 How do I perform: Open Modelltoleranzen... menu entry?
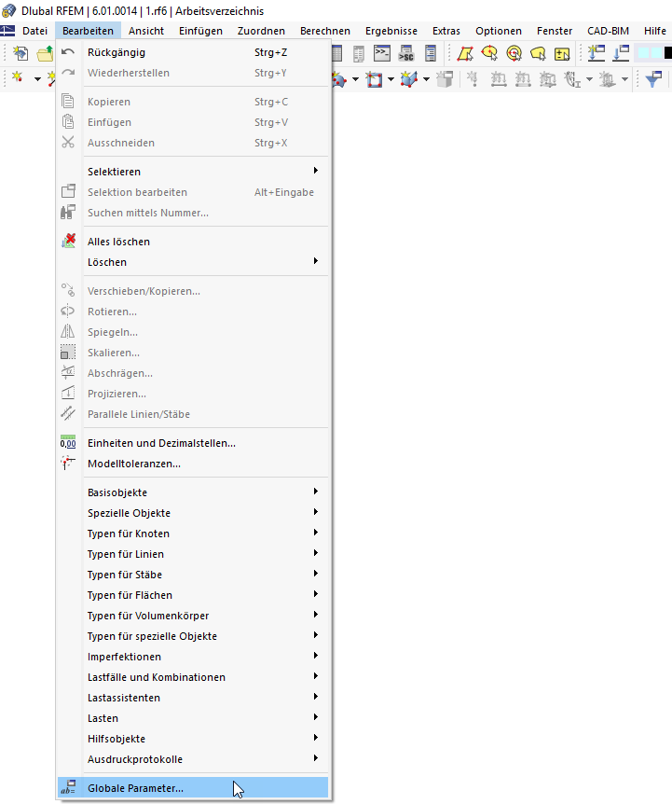193,464
